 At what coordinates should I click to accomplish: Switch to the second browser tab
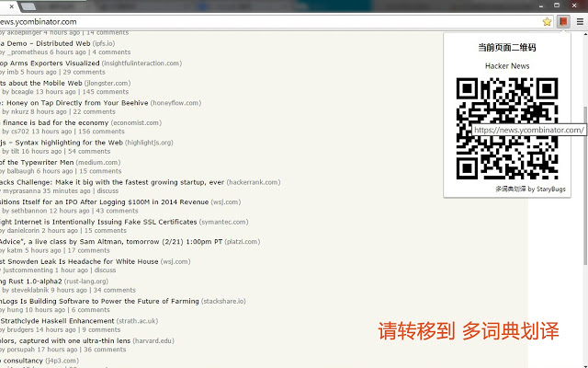point(28,6)
